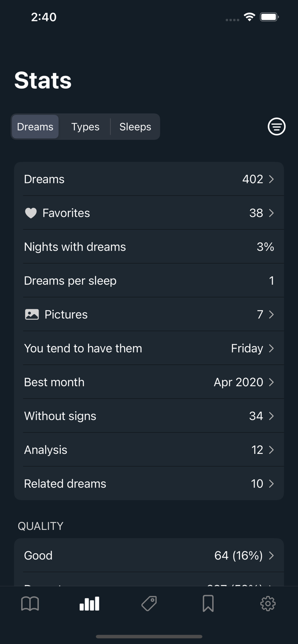Expand the Favorites row showing 38
This screenshot has width=298, height=644.
point(149,213)
